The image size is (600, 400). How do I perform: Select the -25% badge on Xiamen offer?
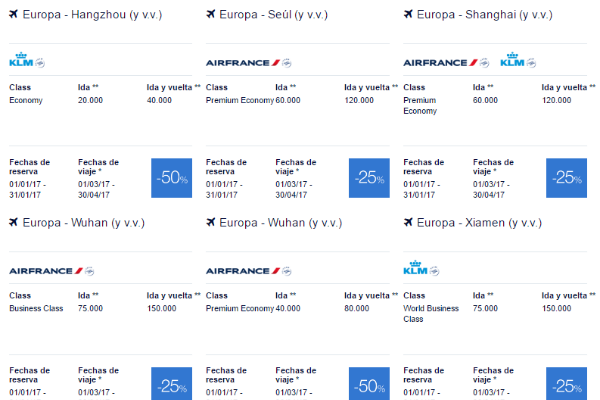pos(566,384)
